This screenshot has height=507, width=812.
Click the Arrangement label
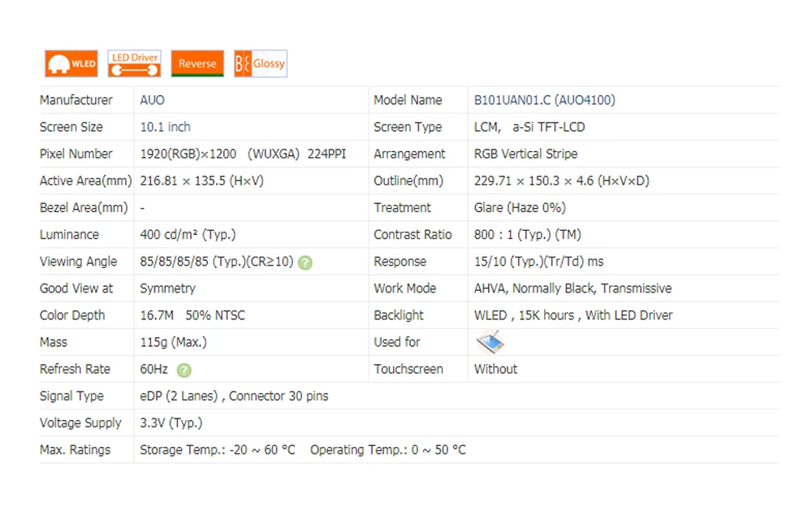click(x=409, y=154)
